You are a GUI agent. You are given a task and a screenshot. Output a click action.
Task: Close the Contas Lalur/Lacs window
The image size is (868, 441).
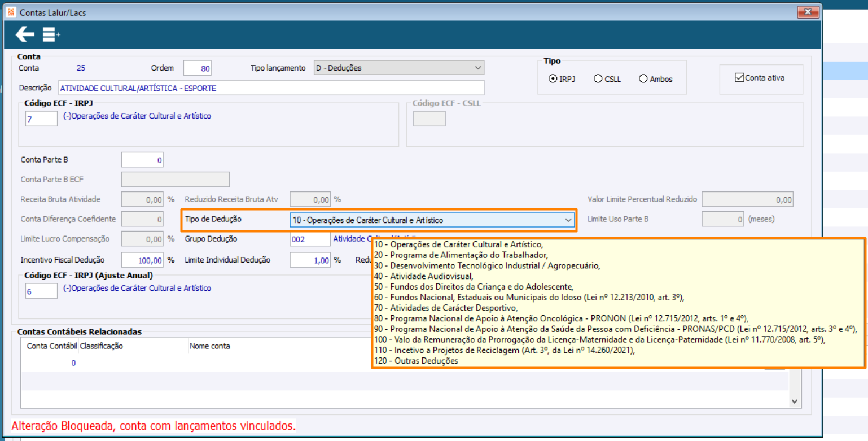tap(808, 12)
